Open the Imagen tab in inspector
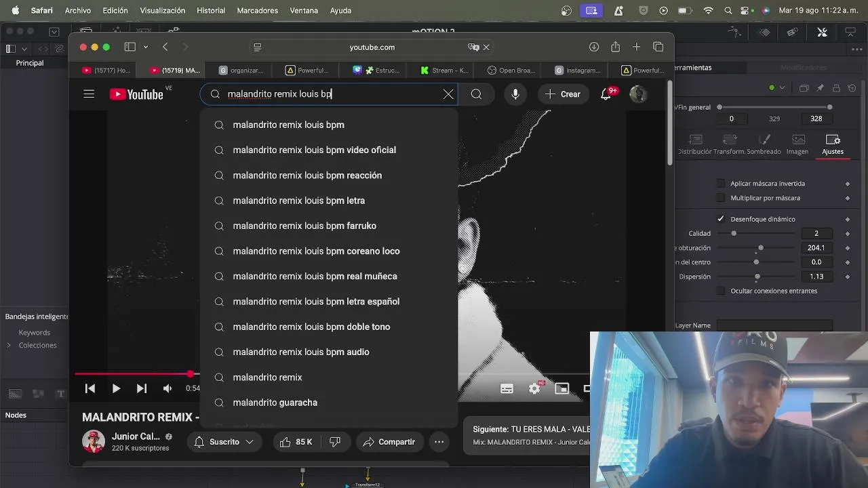 click(x=797, y=144)
